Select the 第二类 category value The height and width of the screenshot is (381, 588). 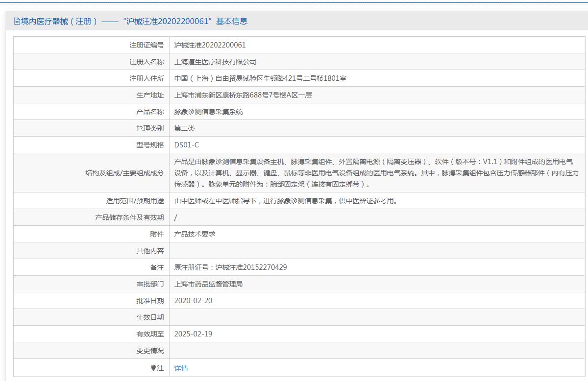click(185, 128)
